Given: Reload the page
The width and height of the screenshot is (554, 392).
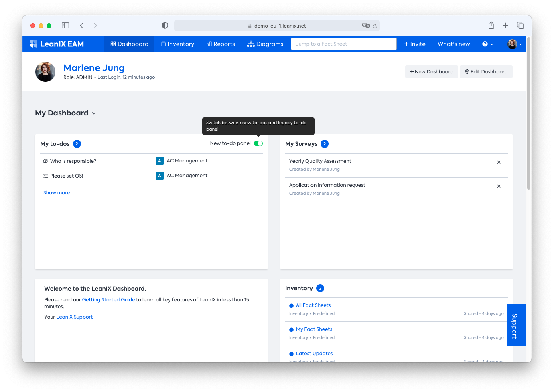Looking at the screenshot, I should pyautogui.click(x=375, y=26).
